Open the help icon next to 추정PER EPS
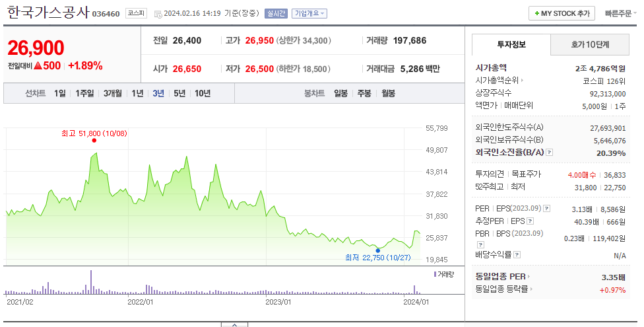Viewport: 644px width, 327px height. tap(531, 221)
